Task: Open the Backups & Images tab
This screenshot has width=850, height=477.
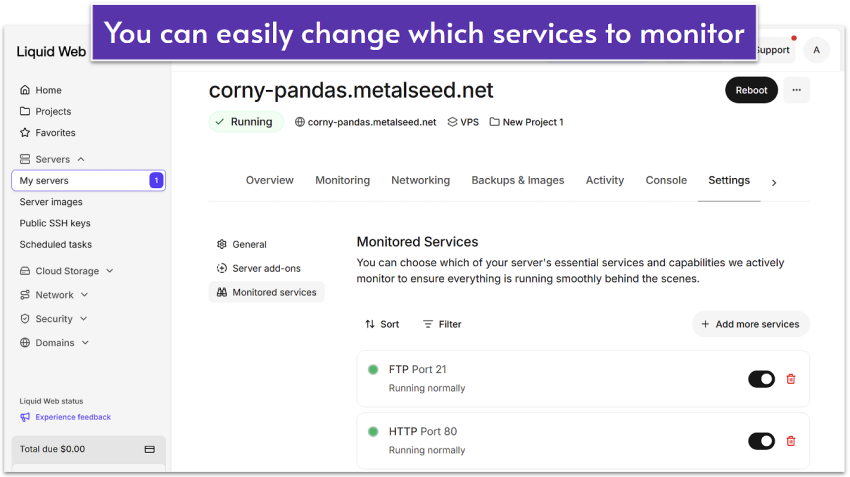Action: tap(517, 181)
